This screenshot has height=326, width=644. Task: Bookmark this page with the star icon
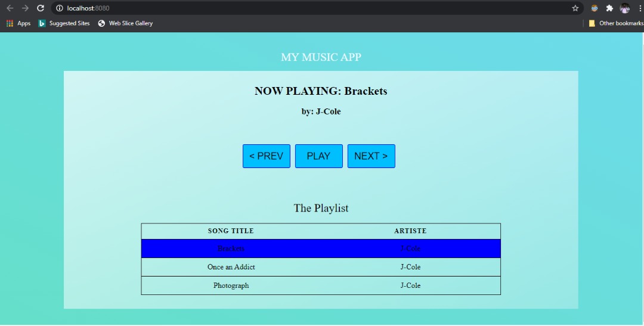tap(575, 8)
